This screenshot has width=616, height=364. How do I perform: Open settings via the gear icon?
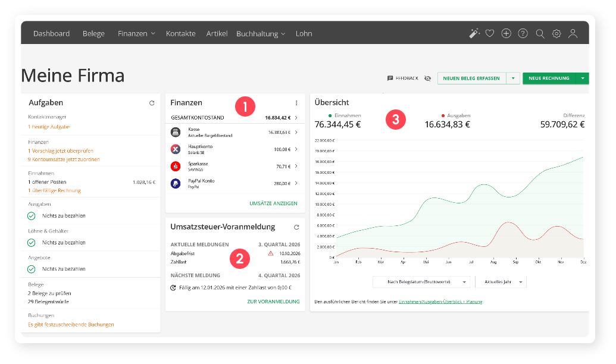556,34
